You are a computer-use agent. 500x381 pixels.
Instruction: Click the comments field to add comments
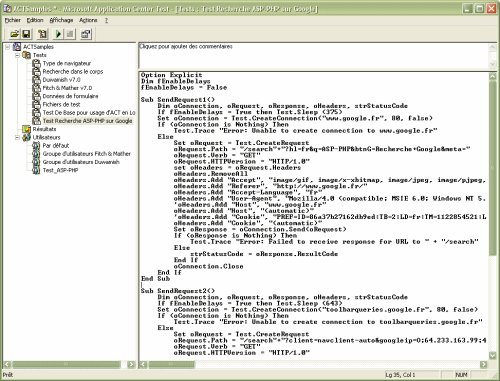point(314,56)
